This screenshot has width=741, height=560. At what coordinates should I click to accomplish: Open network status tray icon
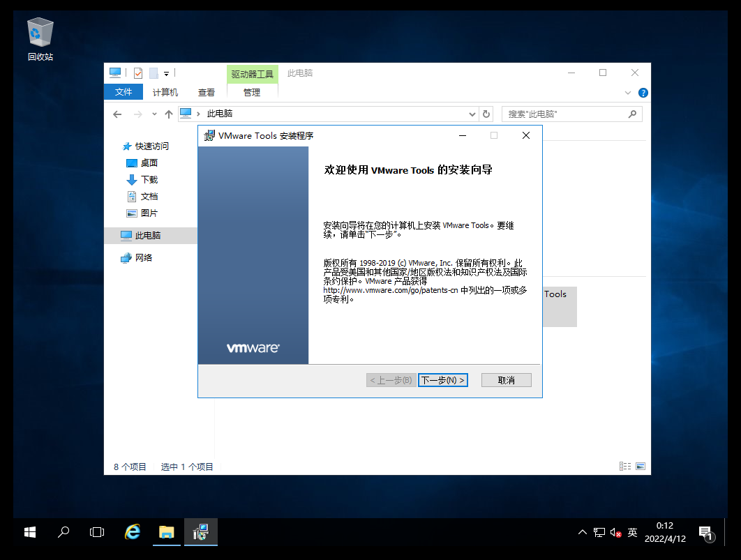[x=599, y=533]
